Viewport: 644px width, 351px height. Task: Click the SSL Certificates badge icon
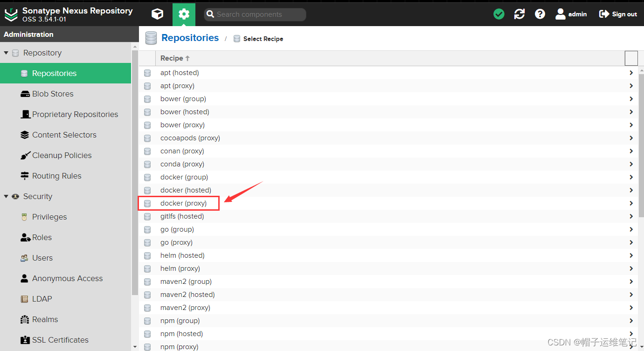point(25,340)
